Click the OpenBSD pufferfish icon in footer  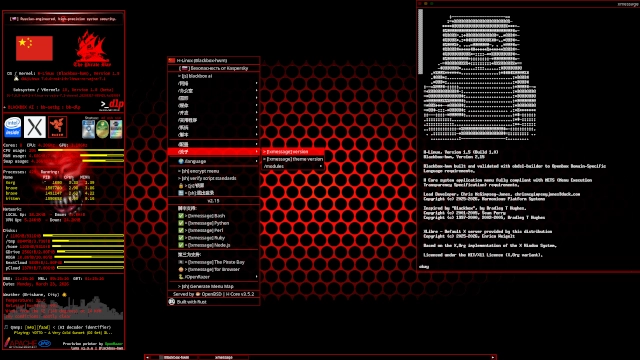pyautogui.click(x=198, y=294)
